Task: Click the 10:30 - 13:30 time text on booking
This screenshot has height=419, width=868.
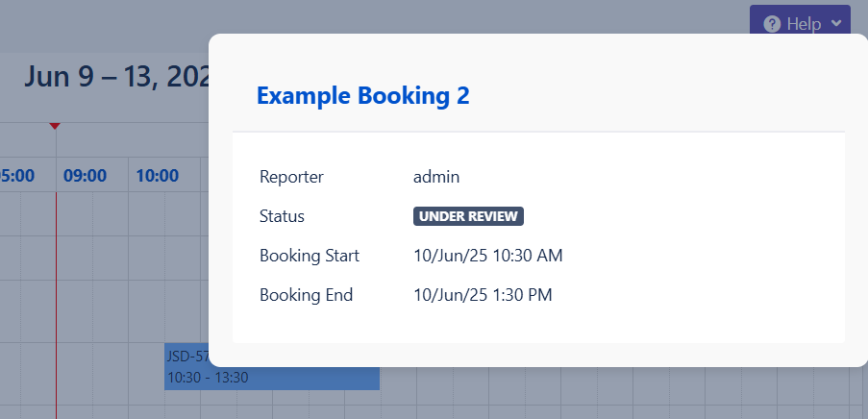Action: (208, 378)
